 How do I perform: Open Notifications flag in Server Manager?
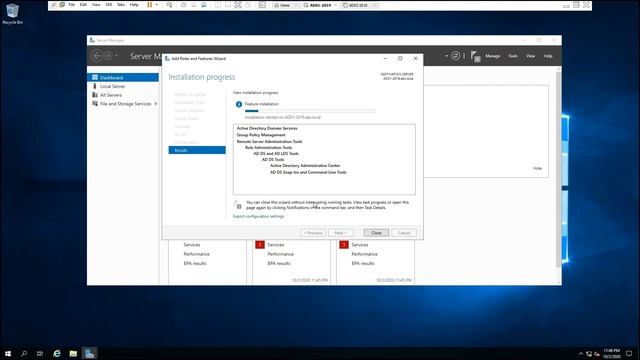[475, 56]
